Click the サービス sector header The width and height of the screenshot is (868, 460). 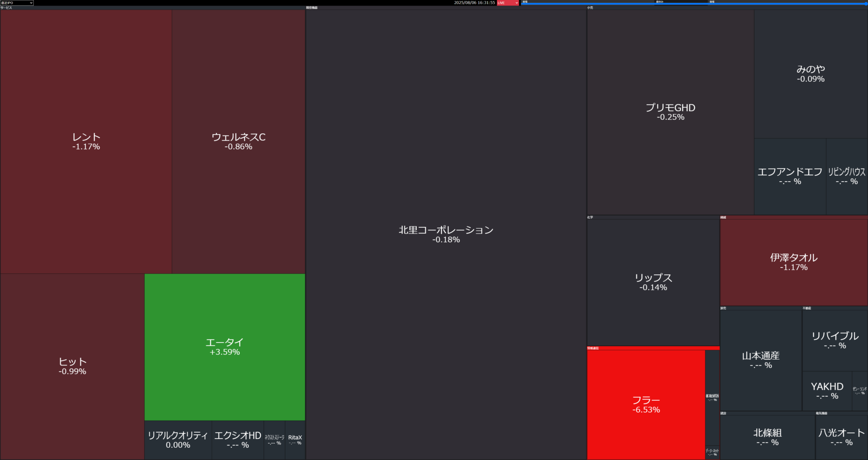click(x=153, y=8)
